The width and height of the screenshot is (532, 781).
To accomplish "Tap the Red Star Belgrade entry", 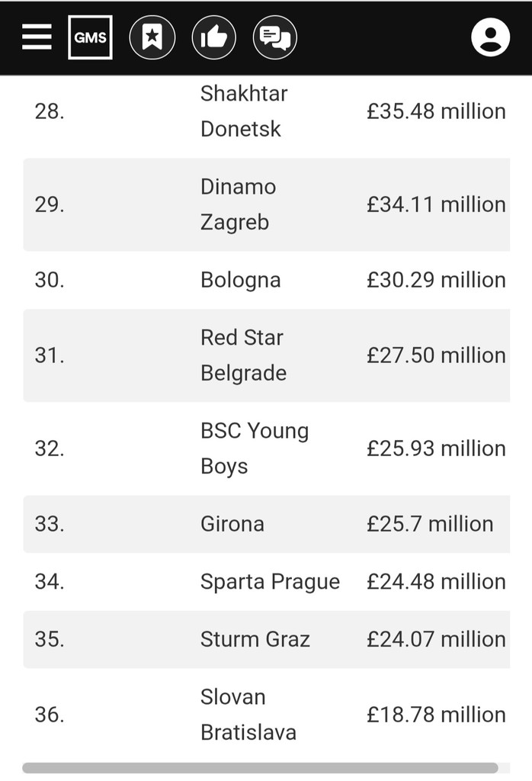I will (x=243, y=355).
